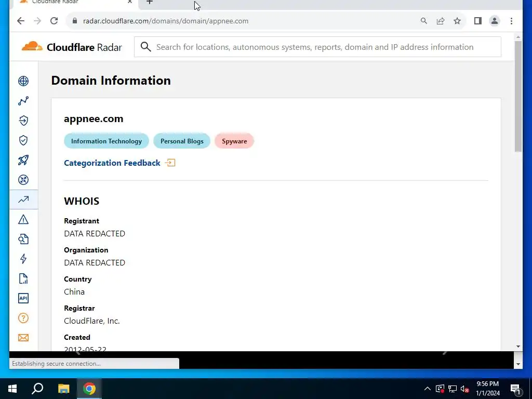Open the lightning bolt sidebar icon
This screenshot has height=399, width=532.
(x=23, y=259)
